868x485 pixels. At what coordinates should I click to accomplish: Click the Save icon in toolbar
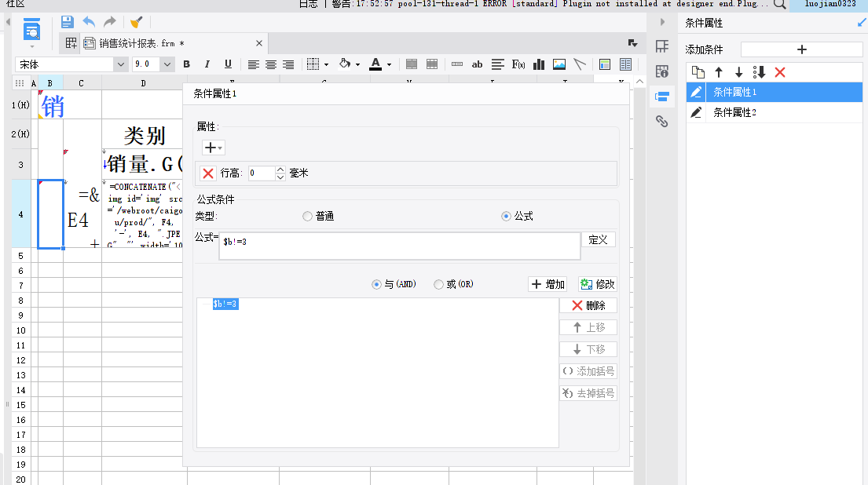(x=67, y=22)
